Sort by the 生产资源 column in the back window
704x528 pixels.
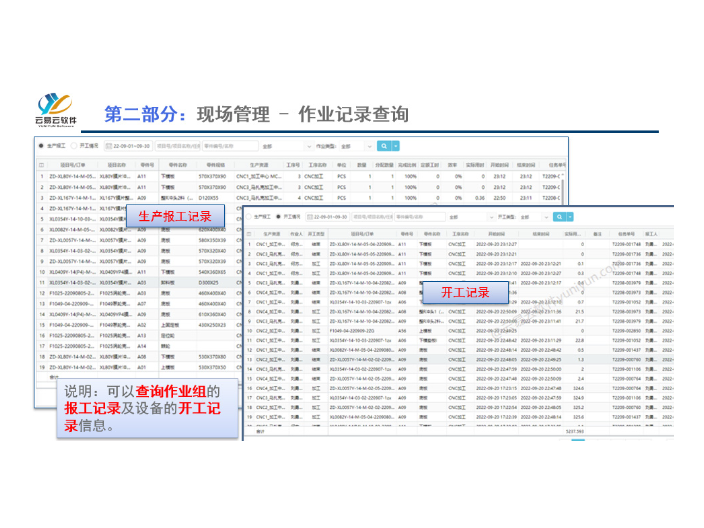click(259, 165)
